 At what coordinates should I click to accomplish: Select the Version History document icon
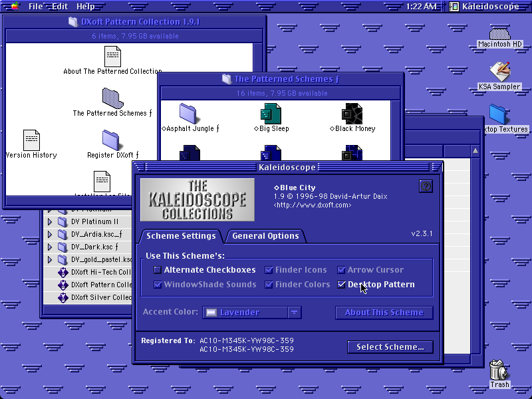point(31,140)
